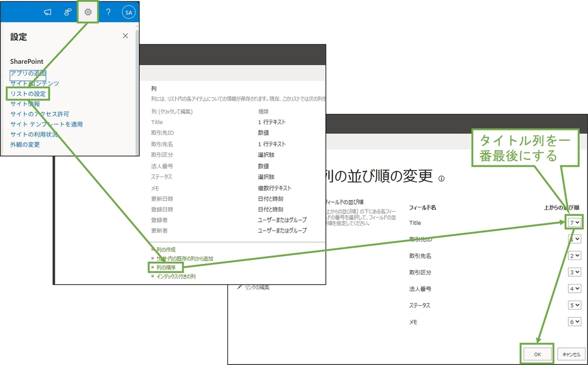Open the 法人番号 order dropdown

click(574, 288)
